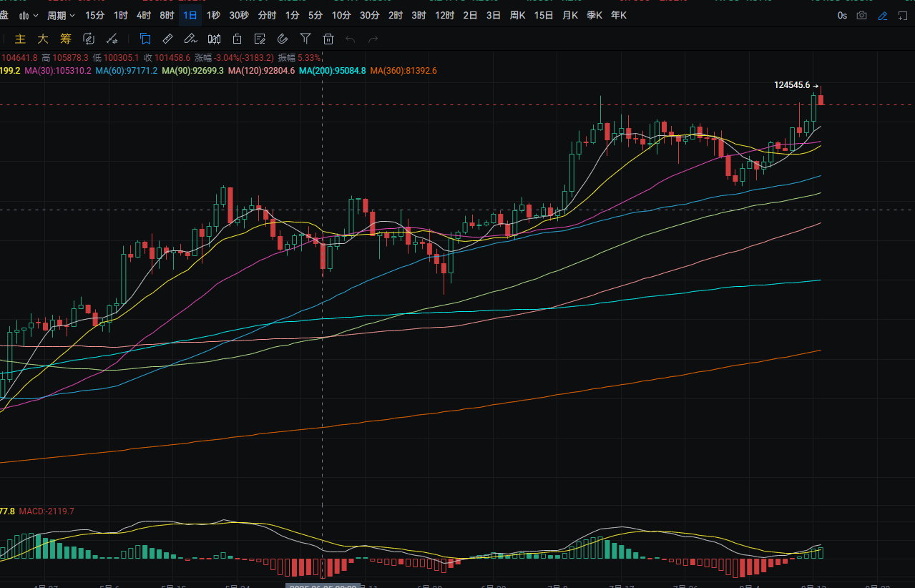915x588 pixels.
Task: Open the multi-window layout icon at top right
Action: point(903,15)
